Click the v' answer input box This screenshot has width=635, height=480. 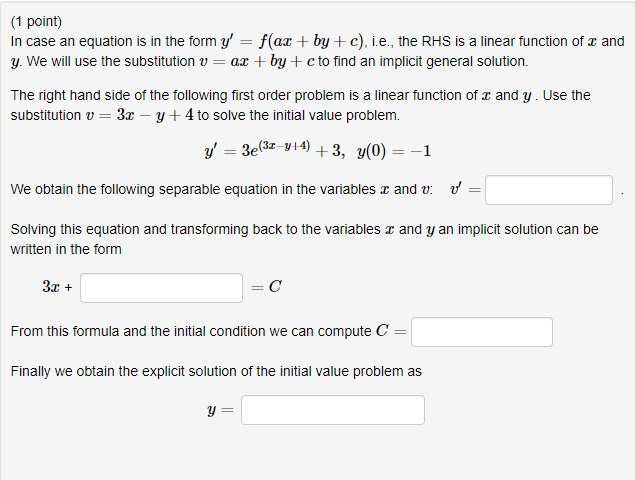click(549, 190)
